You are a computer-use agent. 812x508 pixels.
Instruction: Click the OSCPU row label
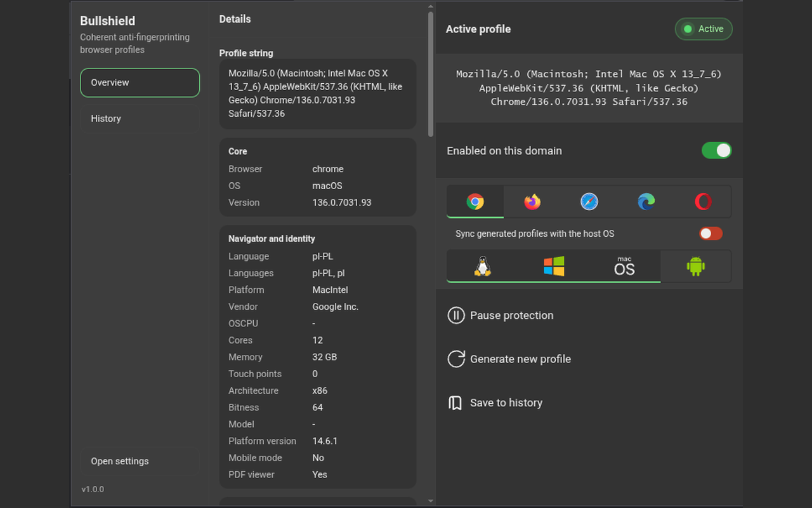(x=244, y=323)
